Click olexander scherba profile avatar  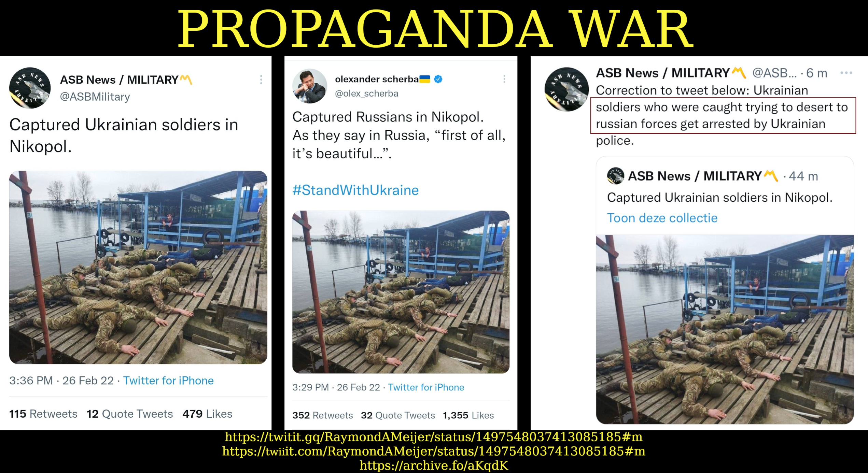309,86
